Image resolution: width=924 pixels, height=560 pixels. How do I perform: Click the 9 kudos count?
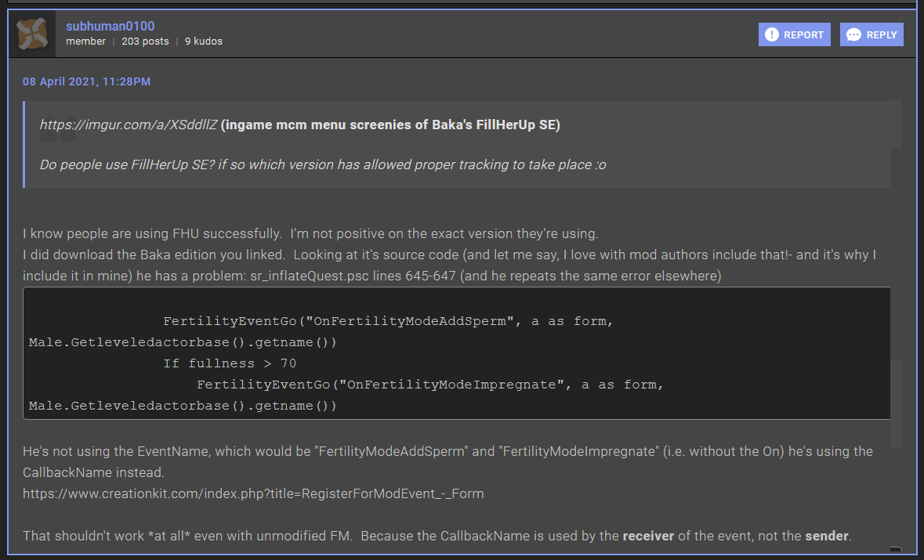(204, 42)
